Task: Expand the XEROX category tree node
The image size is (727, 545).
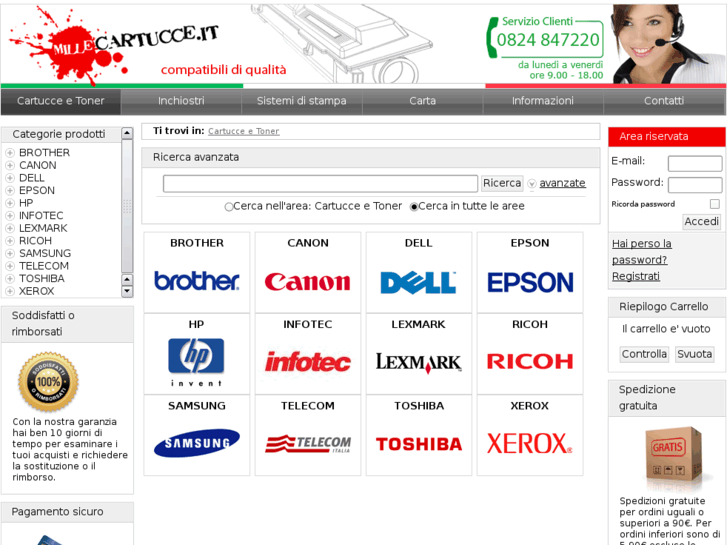Action: pyautogui.click(x=10, y=291)
